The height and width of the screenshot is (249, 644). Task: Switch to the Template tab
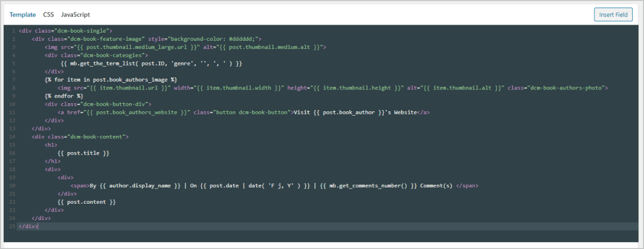coord(23,14)
